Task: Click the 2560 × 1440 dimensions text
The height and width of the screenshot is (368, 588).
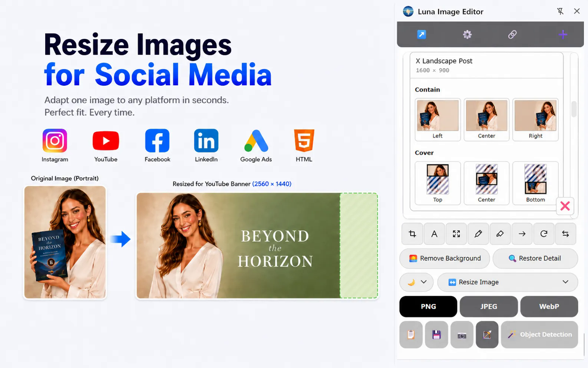Action: [272, 184]
